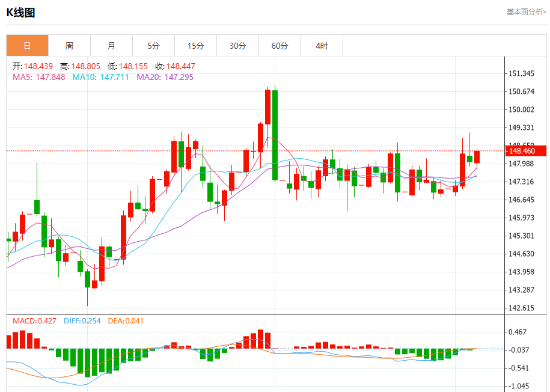The width and height of the screenshot is (550, 392).
Task: Open the 30分 interval tab
Action: click(238, 46)
